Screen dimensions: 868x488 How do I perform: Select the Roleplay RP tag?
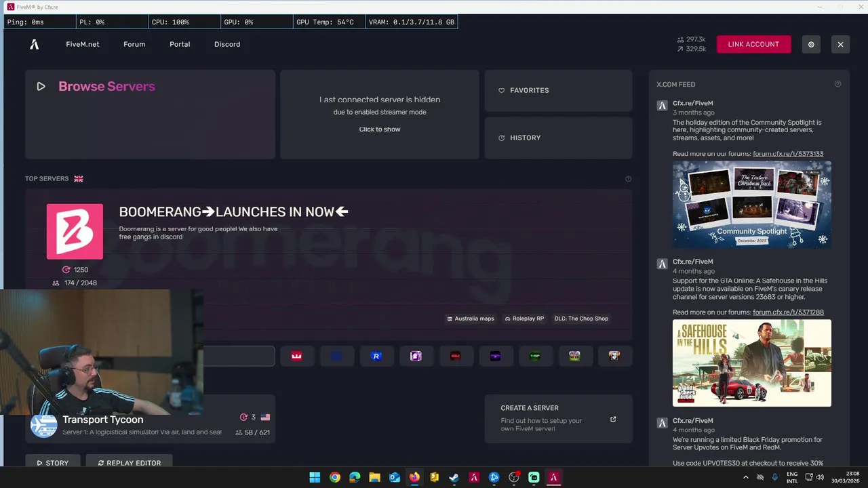(524, 319)
